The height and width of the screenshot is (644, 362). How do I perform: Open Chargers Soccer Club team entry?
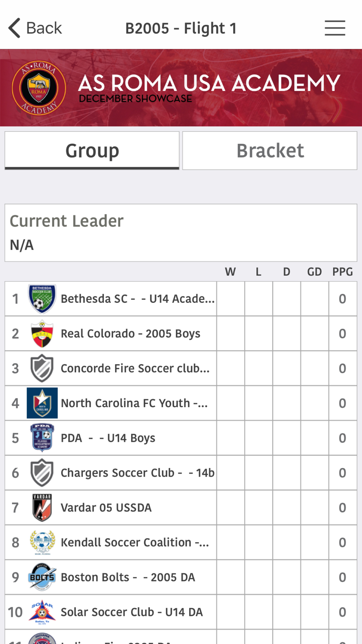pyautogui.click(x=181, y=473)
